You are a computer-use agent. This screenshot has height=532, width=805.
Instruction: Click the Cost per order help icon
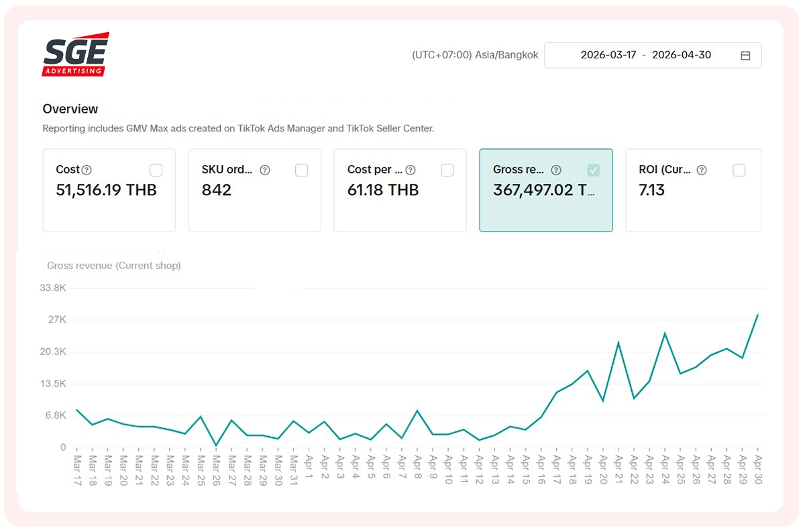point(411,170)
